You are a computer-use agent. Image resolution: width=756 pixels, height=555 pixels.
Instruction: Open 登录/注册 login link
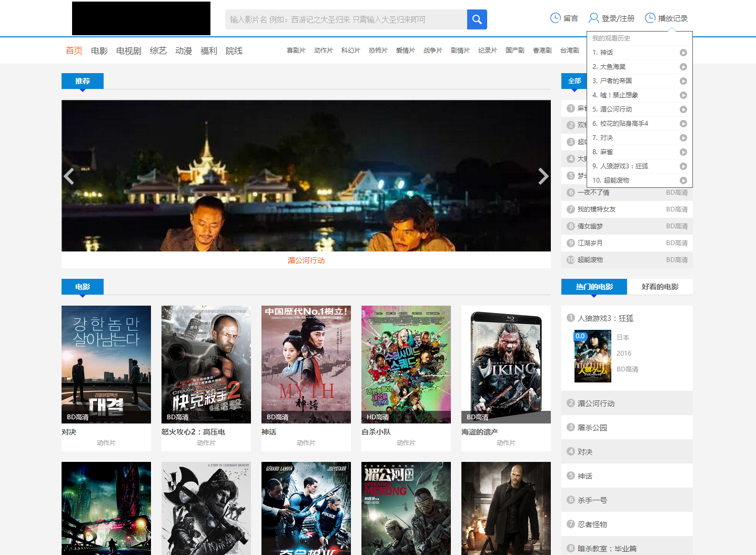pos(611,18)
